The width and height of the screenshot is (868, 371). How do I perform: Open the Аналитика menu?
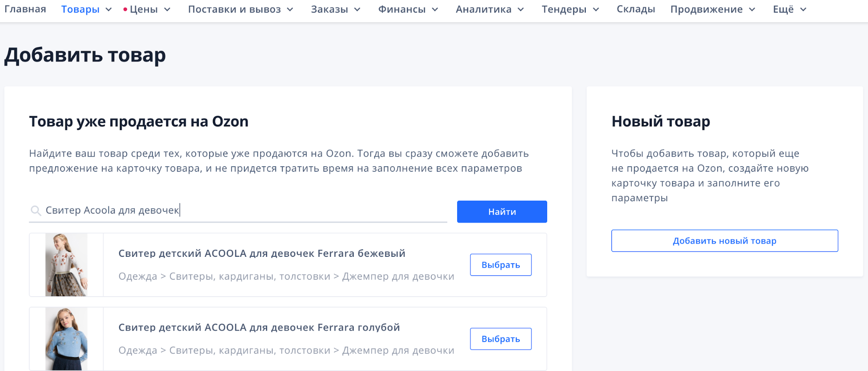point(484,9)
